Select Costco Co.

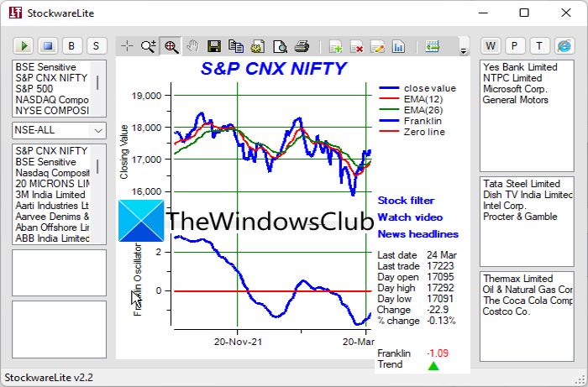pos(506,311)
